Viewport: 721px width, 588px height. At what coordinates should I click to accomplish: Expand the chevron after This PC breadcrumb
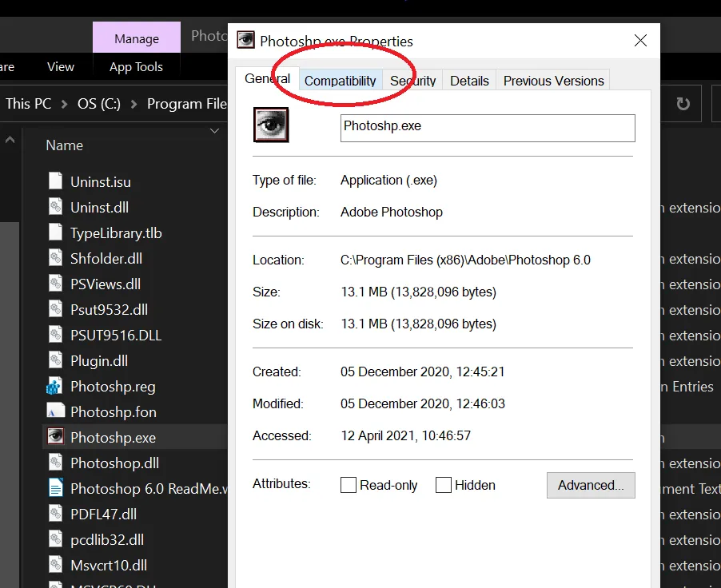tap(64, 104)
